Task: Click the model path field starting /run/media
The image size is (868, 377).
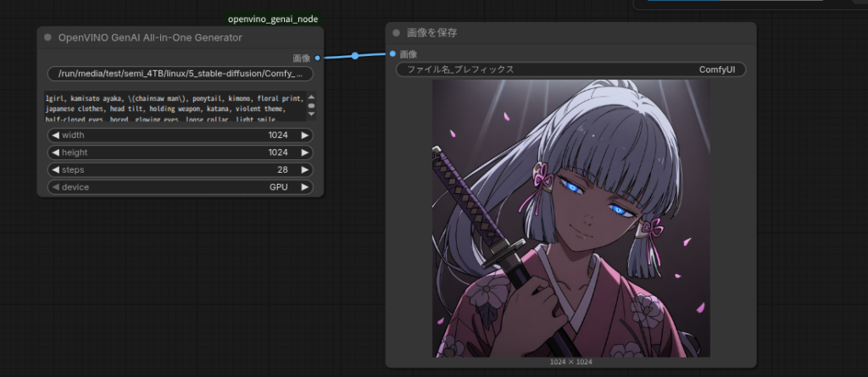Action: (180, 74)
